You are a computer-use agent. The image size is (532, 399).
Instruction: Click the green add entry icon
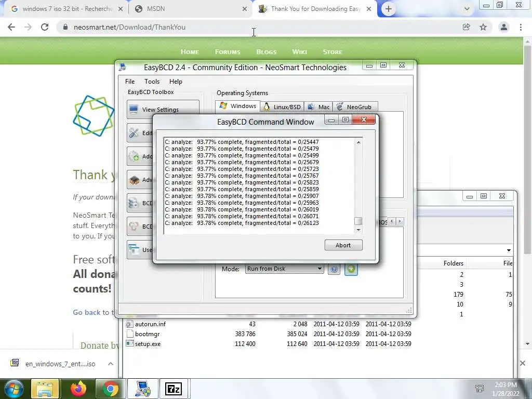click(351, 270)
